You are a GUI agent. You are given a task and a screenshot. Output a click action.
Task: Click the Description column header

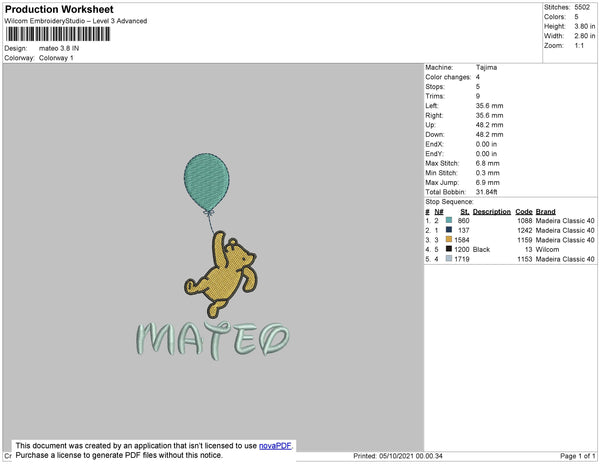pyautogui.click(x=492, y=212)
